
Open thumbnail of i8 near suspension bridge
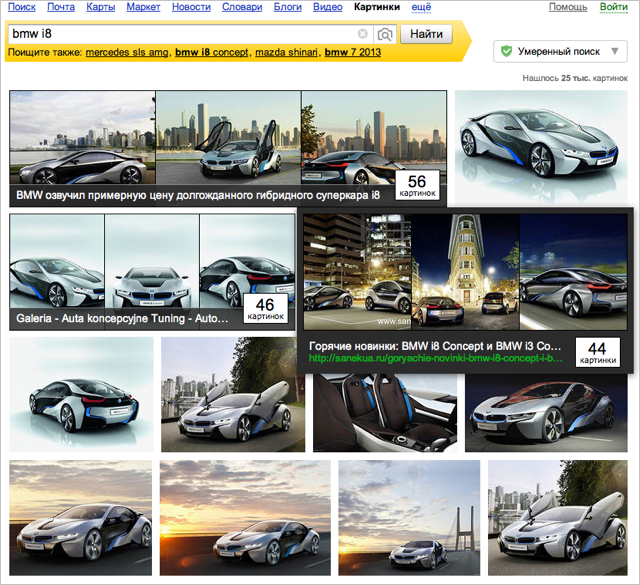click(x=409, y=518)
